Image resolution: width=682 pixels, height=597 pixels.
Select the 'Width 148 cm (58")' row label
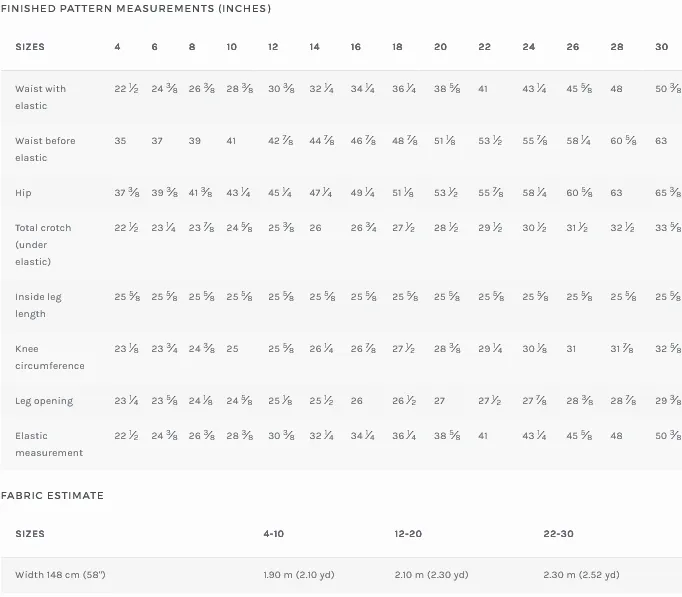coord(60,575)
